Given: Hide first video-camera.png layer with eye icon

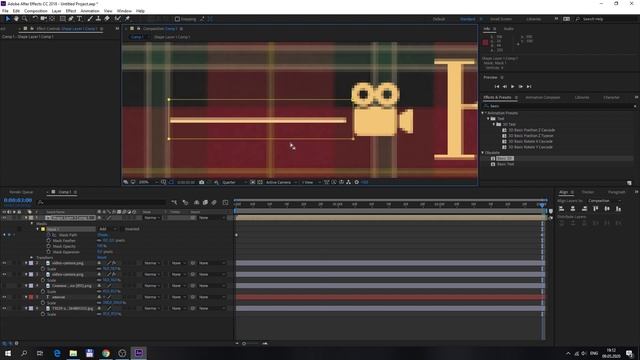Looking at the screenshot, I should 4,263.
